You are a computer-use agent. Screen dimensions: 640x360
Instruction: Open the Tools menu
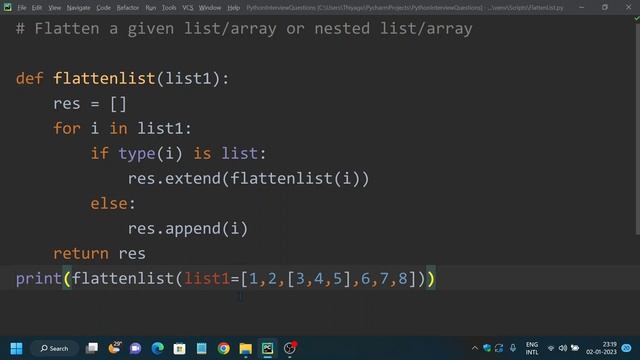click(169, 8)
